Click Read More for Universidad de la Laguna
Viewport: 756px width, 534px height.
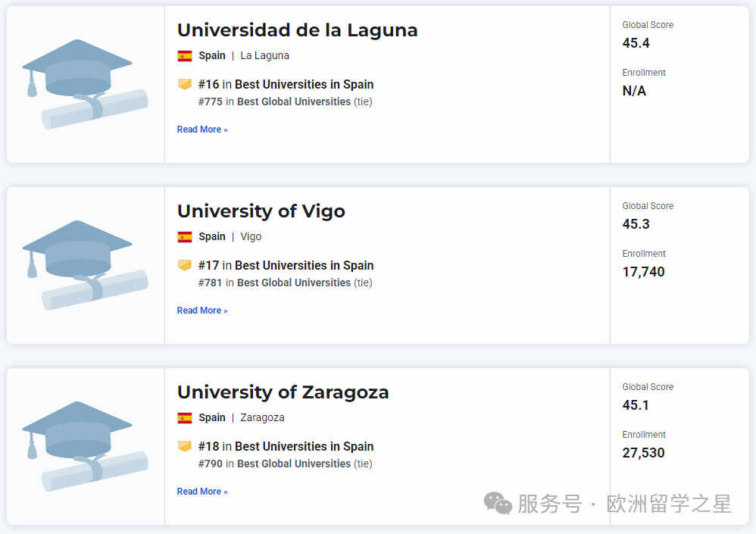202,130
